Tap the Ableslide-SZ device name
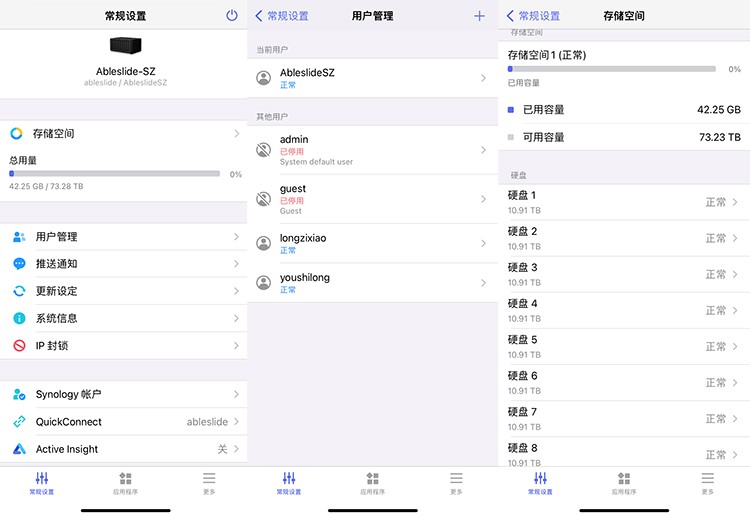 click(x=126, y=71)
